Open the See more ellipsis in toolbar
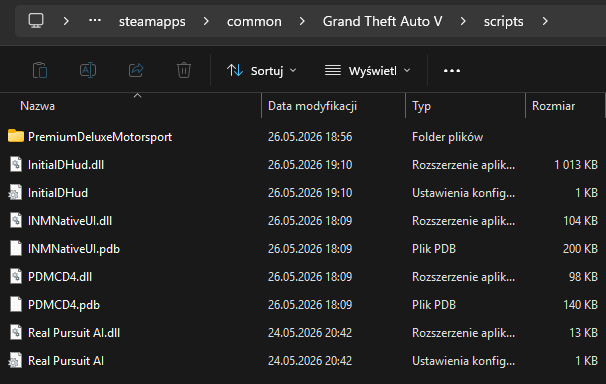Image resolution: width=606 pixels, height=384 pixels. [451, 71]
